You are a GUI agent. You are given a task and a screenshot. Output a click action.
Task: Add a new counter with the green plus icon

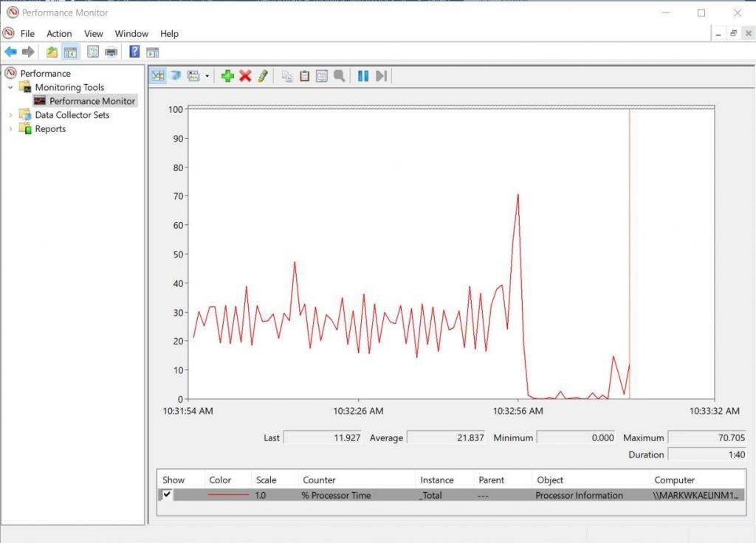(228, 75)
